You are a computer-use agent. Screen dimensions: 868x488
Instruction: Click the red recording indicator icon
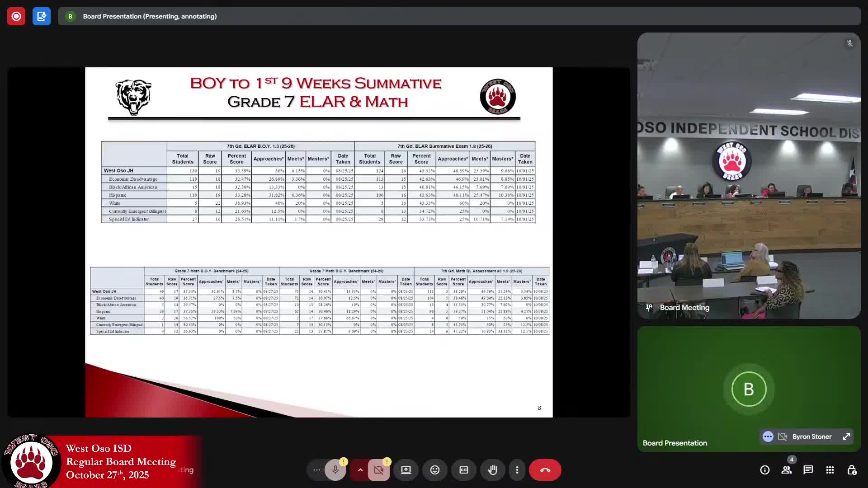[16, 16]
